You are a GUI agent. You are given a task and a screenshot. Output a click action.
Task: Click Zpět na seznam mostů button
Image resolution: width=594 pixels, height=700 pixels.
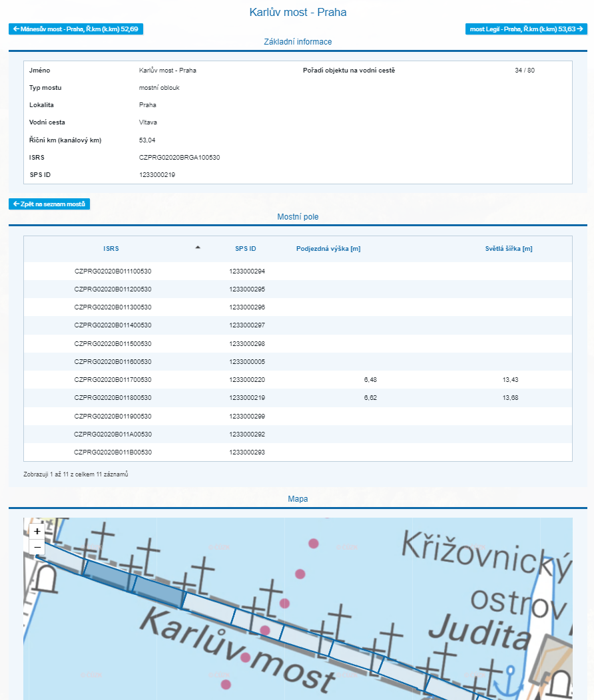tap(49, 204)
